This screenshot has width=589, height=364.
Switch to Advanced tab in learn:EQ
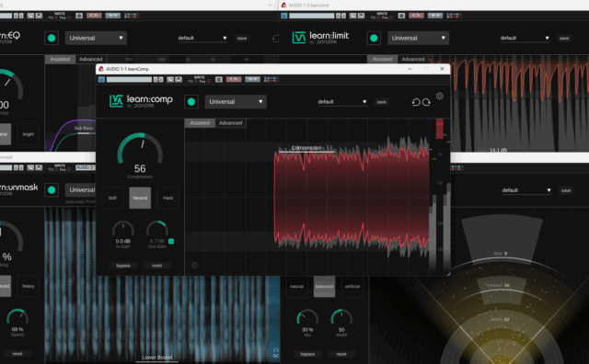click(91, 59)
